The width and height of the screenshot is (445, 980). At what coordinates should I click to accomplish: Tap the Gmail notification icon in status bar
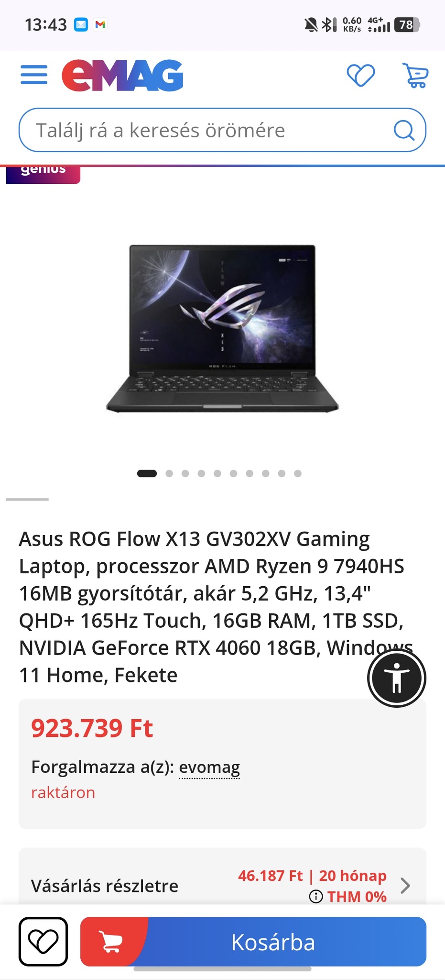pyautogui.click(x=100, y=24)
